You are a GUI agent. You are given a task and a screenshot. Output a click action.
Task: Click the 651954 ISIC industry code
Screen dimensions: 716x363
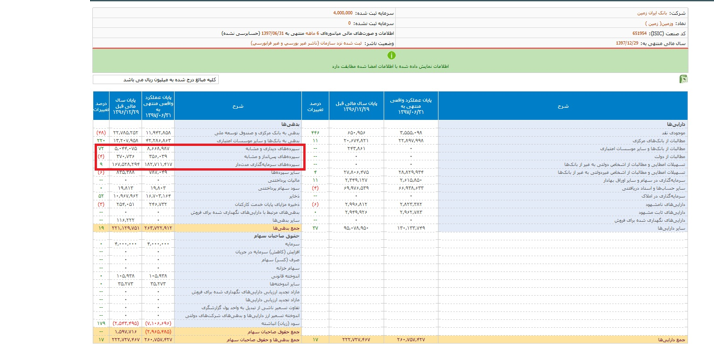point(639,33)
